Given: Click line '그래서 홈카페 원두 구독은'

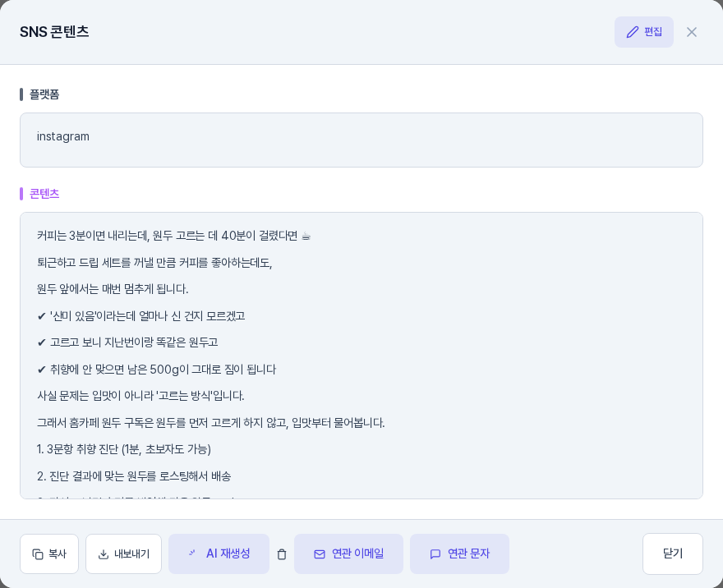Looking at the screenshot, I should pyautogui.click(x=210, y=423).
